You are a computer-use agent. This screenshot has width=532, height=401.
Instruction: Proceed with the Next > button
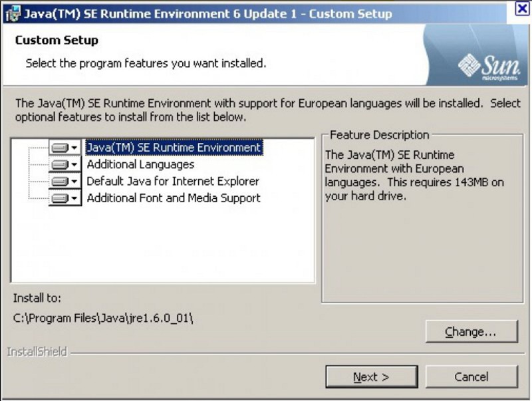(x=372, y=376)
